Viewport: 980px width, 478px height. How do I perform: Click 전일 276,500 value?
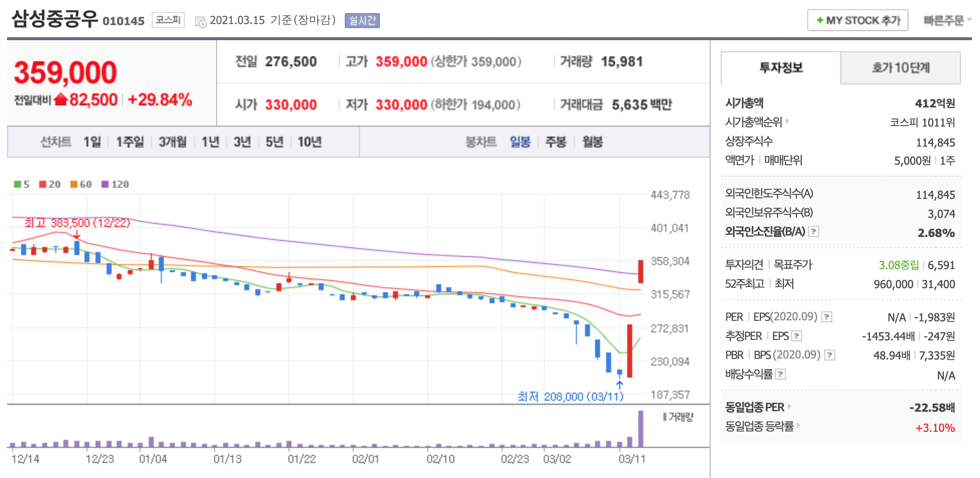pyautogui.click(x=291, y=62)
